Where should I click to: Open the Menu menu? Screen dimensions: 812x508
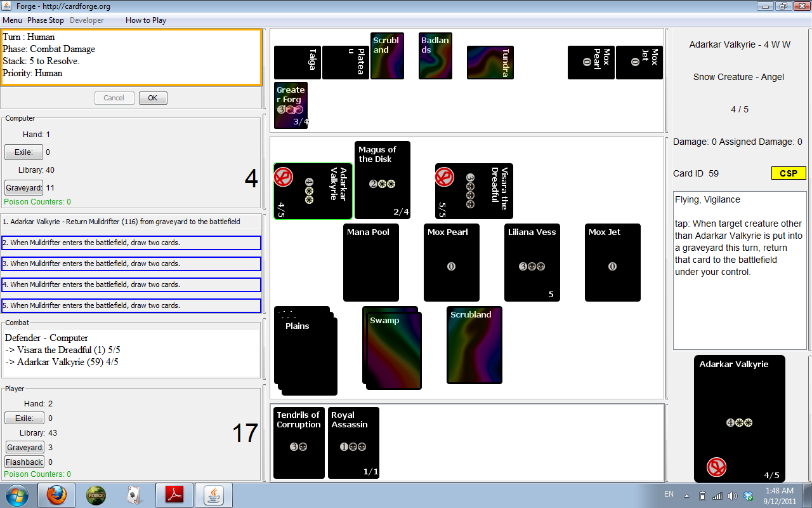(12, 20)
